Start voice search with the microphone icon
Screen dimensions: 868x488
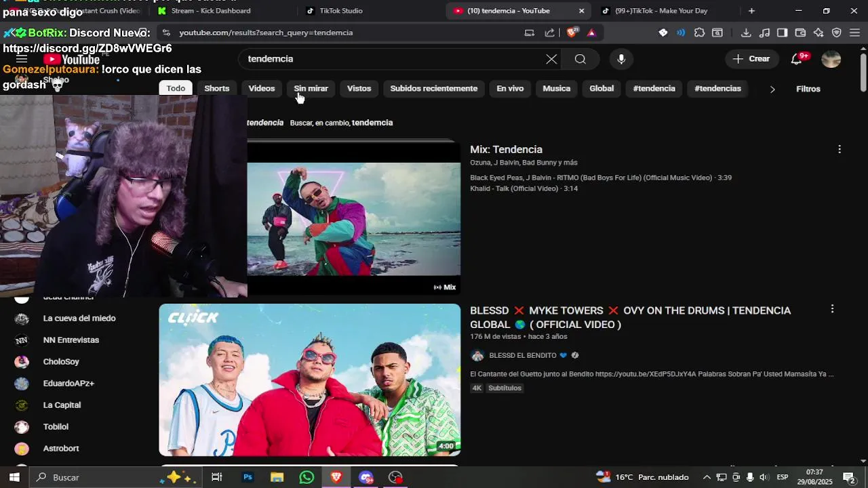(621, 59)
